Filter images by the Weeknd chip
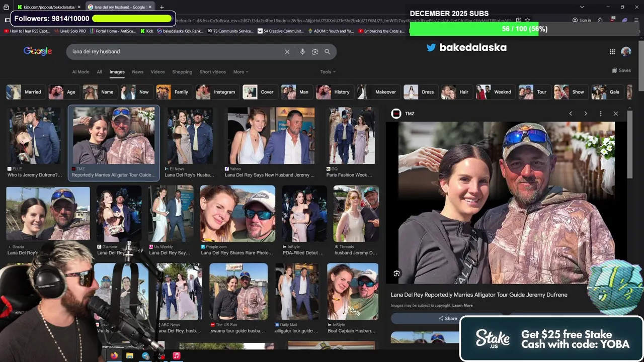This screenshot has height=362, width=644. (495, 92)
